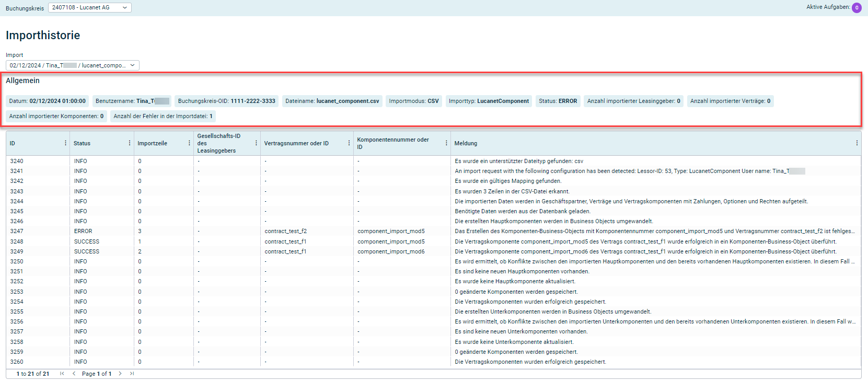Select the Importmodus CSV chip
The height and width of the screenshot is (381, 868).
click(x=414, y=101)
